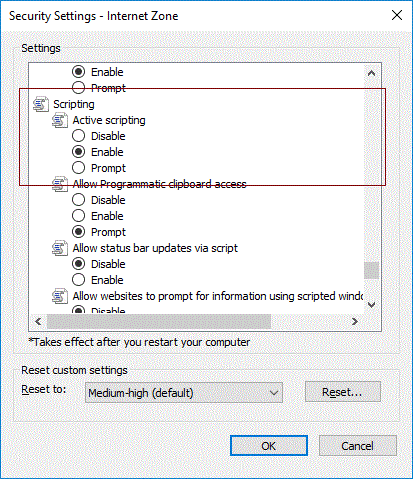Select Disable under Allow Programmatic clipboard access
The image size is (413, 479).
pyautogui.click(x=78, y=200)
